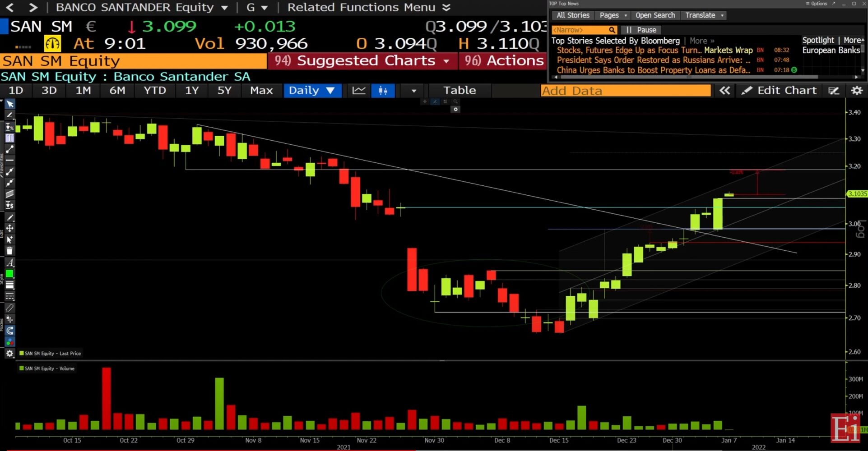The image size is (868, 451).
Task: Select the pointer arrow drawing tool
Action: click(9, 104)
